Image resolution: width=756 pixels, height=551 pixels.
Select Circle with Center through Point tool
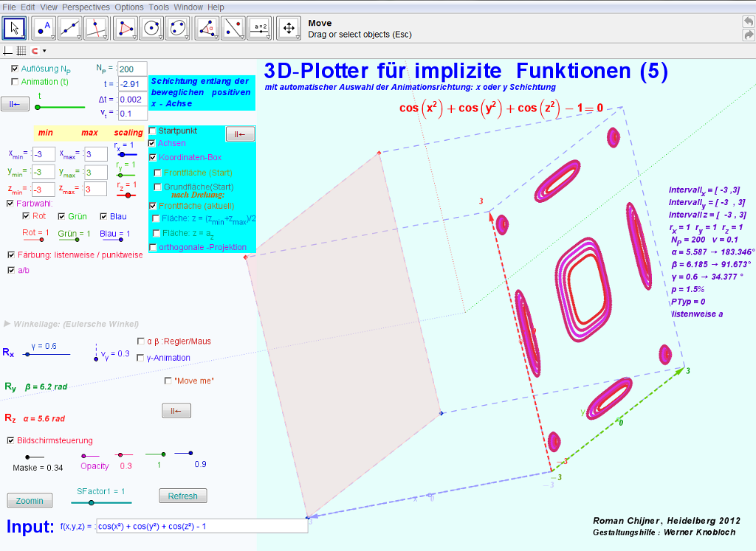pos(152,28)
